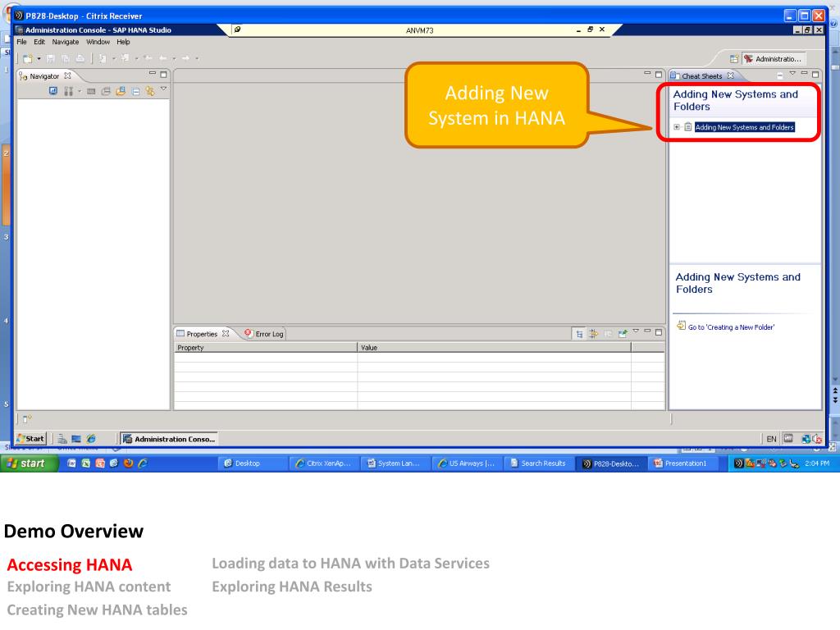The width and height of the screenshot is (840, 630).
Task: Switch to the Error Log tab
Action: click(x=263, y=334)
